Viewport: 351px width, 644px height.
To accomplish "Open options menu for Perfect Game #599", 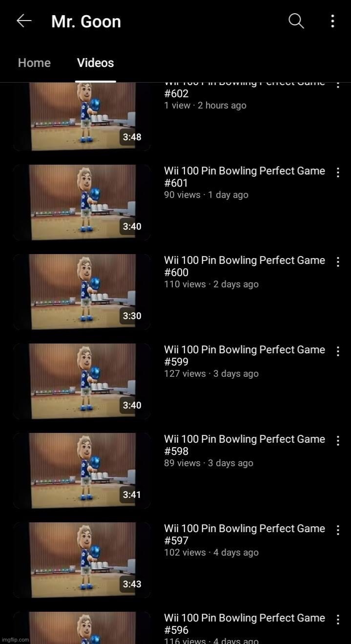I will point(337,351).
